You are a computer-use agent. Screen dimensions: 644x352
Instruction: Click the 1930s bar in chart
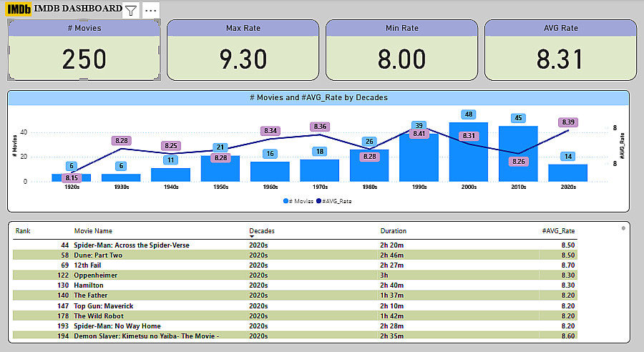[x=121, y=178]
